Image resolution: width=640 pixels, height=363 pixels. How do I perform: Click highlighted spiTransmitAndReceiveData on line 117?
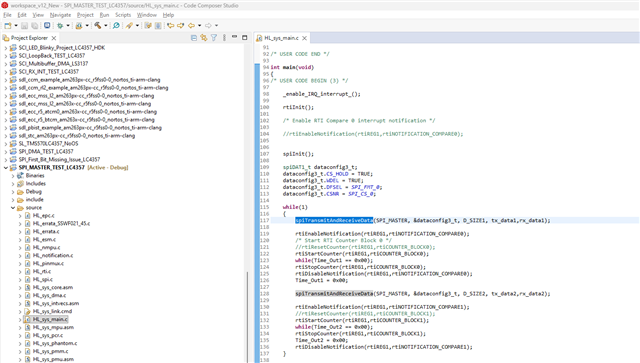click(334, 220)
